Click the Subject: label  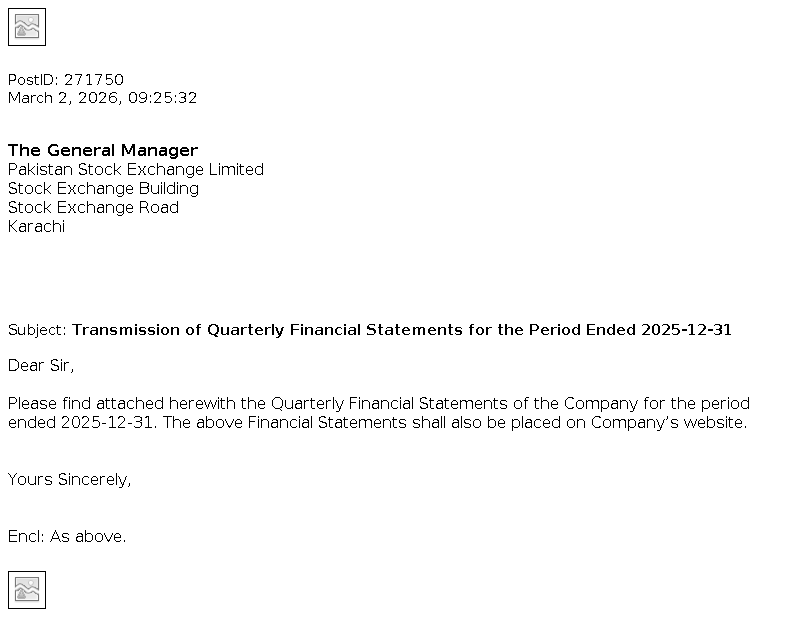pos(37,330)
